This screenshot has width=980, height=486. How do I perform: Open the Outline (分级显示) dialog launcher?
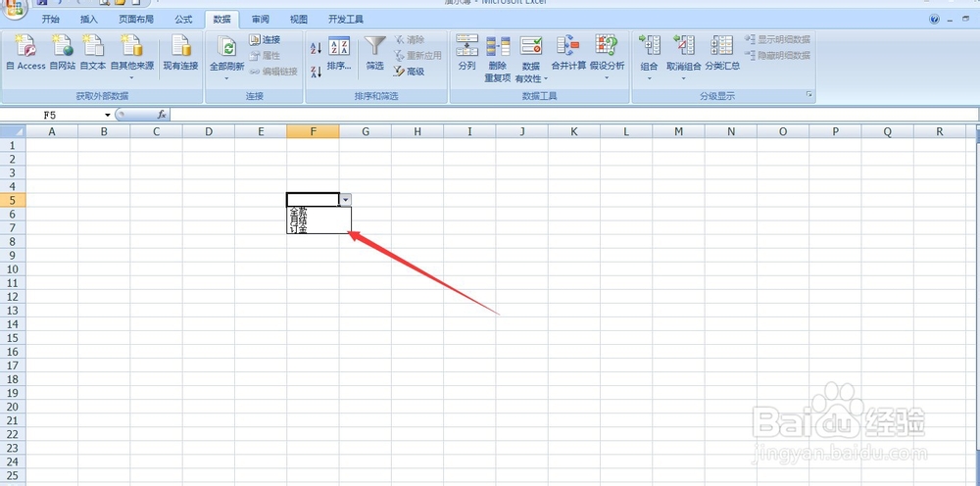click(809, 95)
